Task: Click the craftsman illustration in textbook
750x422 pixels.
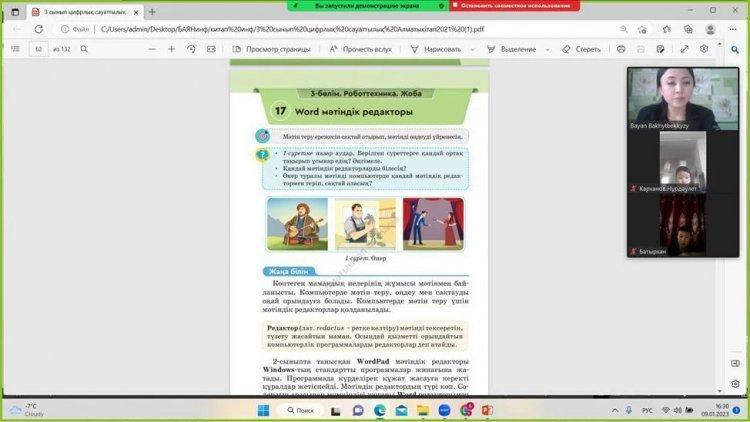Action: pyautogui.click(x=365, y=224)
